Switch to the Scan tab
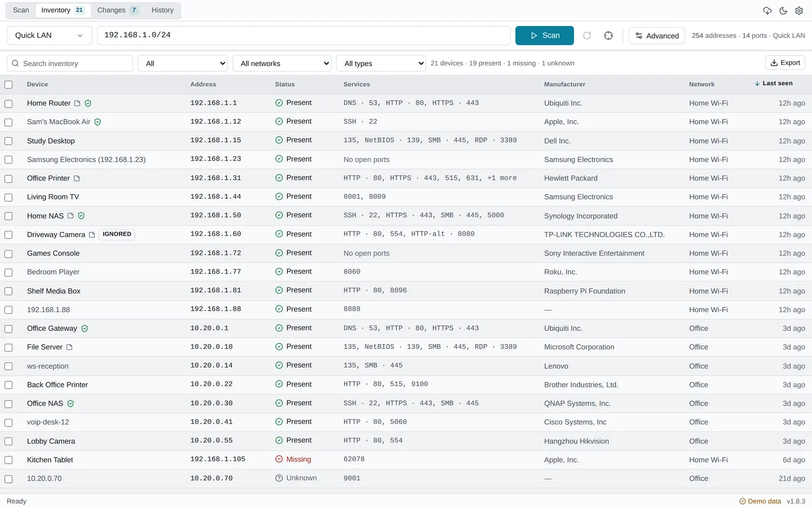This screenshot has height=508, width=812. click(x=21, y=10)
